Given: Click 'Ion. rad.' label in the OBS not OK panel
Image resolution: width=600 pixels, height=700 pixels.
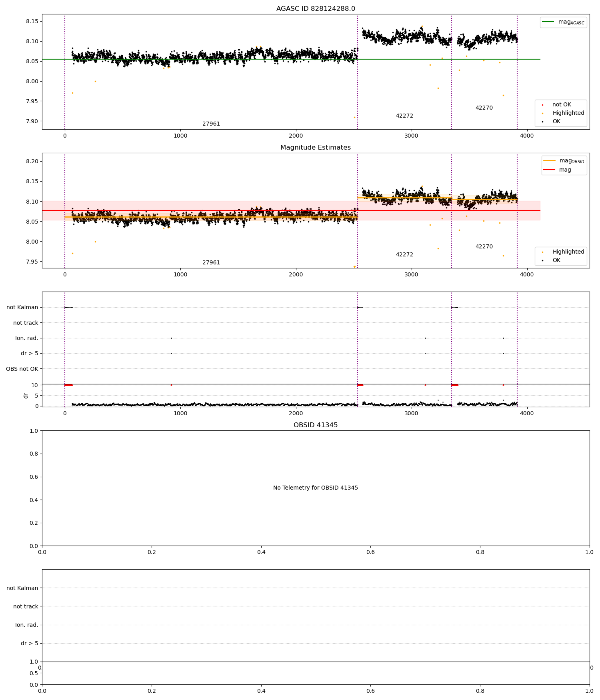Looking at the screenshot, I should 27,338.
